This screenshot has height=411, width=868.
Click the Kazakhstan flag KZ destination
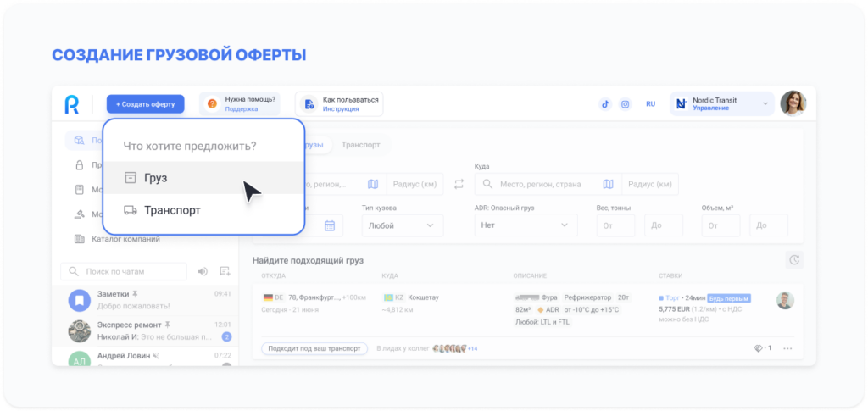tap(393, 297)
